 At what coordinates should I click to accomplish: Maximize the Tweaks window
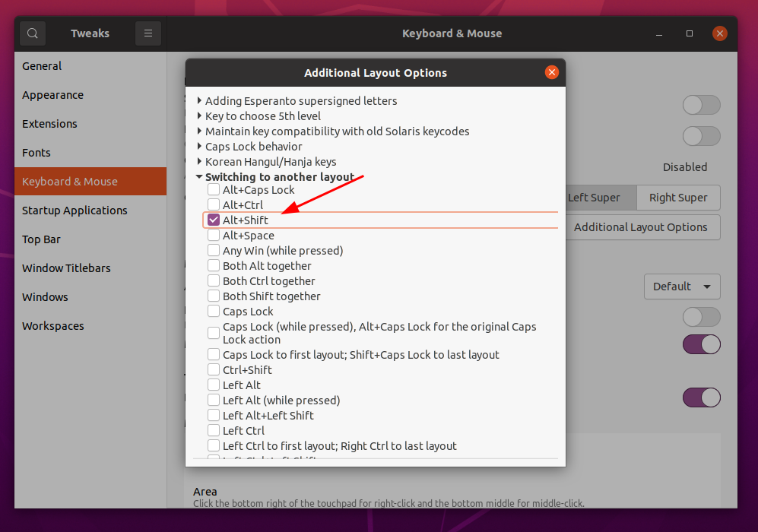690,33
